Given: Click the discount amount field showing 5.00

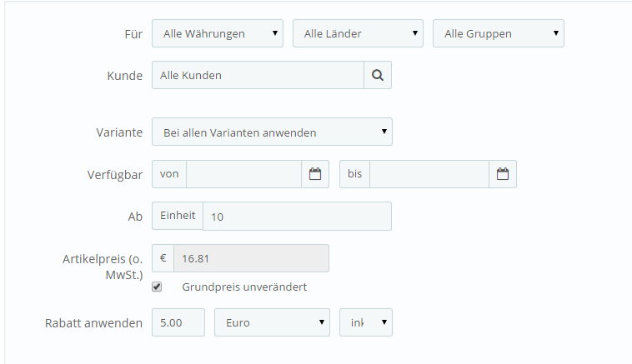Looking at the screenshot, I should (x=178, y=322).
